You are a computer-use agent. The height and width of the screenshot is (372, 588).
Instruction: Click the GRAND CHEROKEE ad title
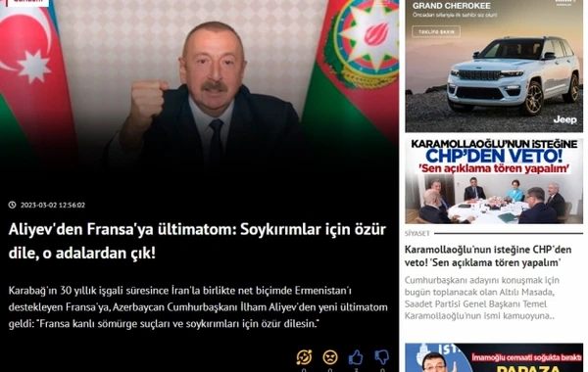tap(452, 6)
